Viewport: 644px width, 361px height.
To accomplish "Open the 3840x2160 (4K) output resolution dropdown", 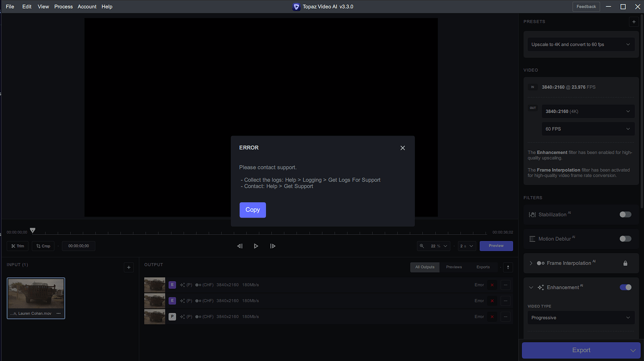I will click(x=588, y=111).
